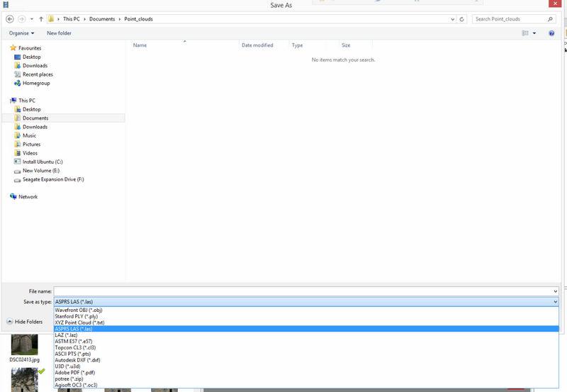
Task: Select Favourites in navigation pane
Action: pyautogui.click(x=26, y=48)
